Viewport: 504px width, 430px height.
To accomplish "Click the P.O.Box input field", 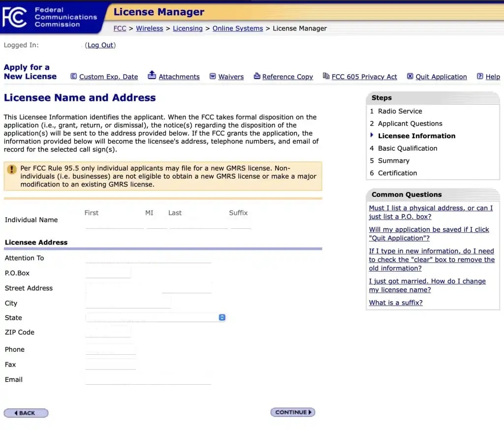I will (x=108, y=273).
